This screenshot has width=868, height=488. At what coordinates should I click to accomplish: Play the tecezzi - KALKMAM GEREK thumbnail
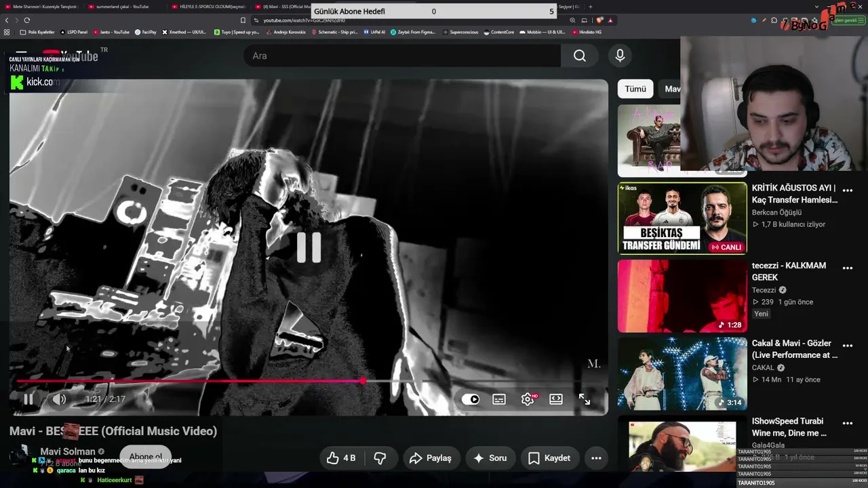[x=682, y=296]
